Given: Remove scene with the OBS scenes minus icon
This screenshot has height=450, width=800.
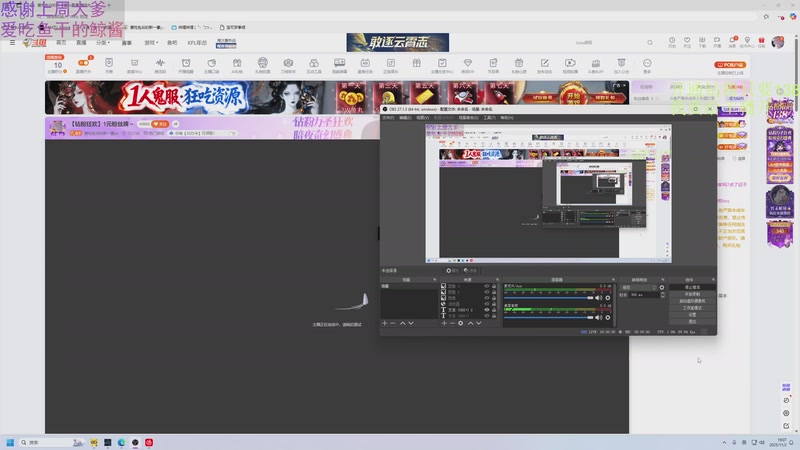Looking at the screenshot, I should (x=393, y=323).
